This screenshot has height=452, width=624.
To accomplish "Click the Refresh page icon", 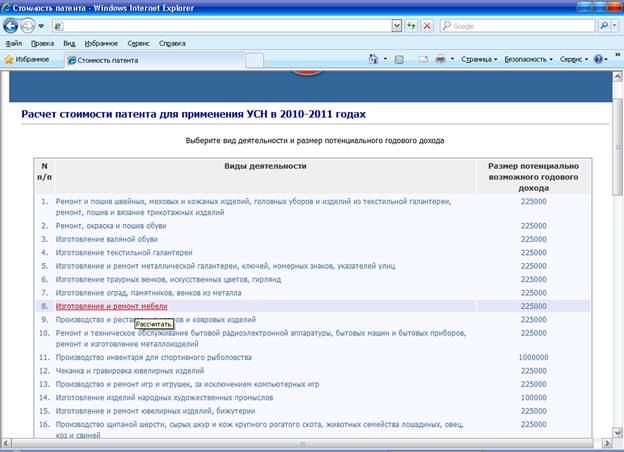I will [x=411, y=26].
